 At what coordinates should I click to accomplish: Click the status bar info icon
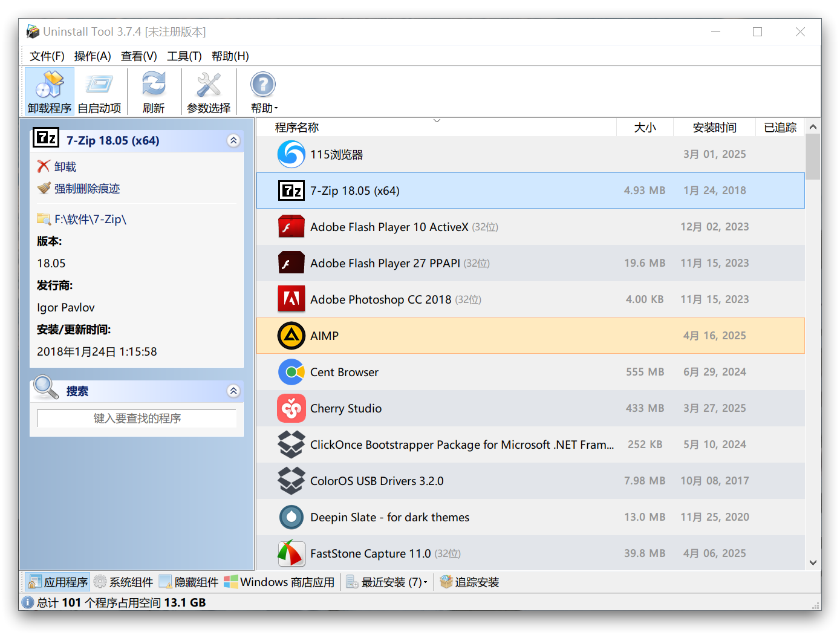(28, 602)
